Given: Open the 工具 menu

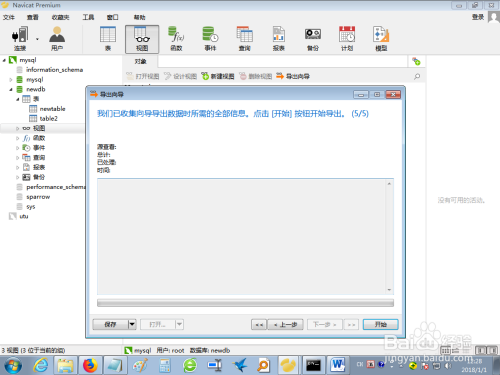Looking at the screenshot, I should tap(88, 17).
